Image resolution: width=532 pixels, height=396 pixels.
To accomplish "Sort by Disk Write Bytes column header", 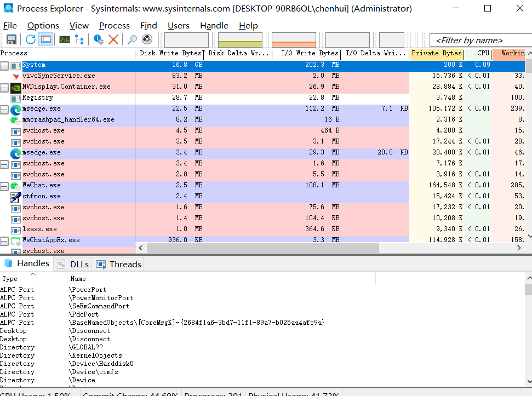I will point(169,53).
